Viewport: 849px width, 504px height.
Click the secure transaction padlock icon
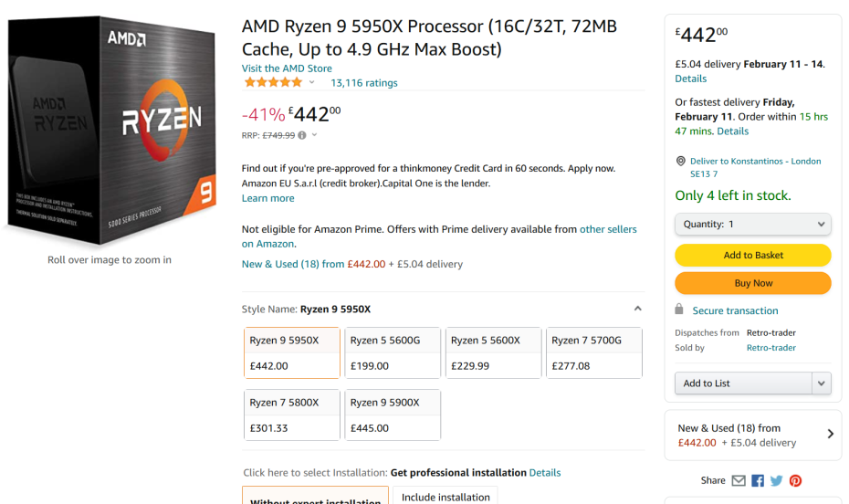(679, 310)
